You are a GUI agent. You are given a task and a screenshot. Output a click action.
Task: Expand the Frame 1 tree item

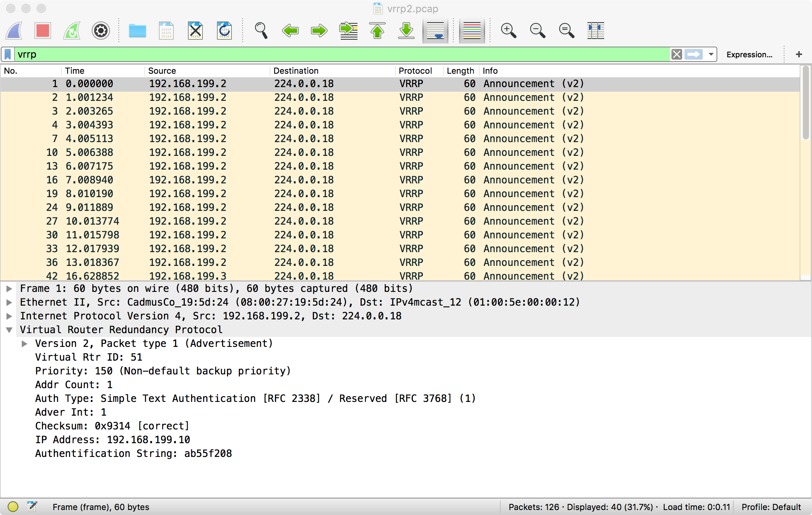9,288
